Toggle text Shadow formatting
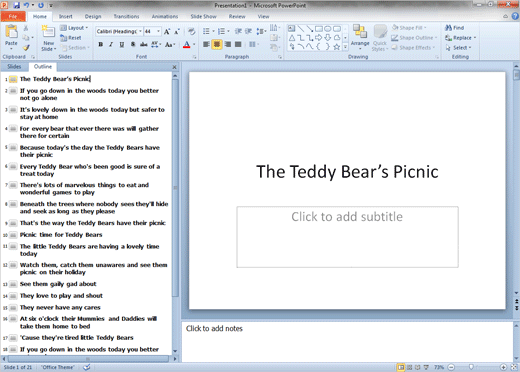520x372 pixels. [133, 44]
